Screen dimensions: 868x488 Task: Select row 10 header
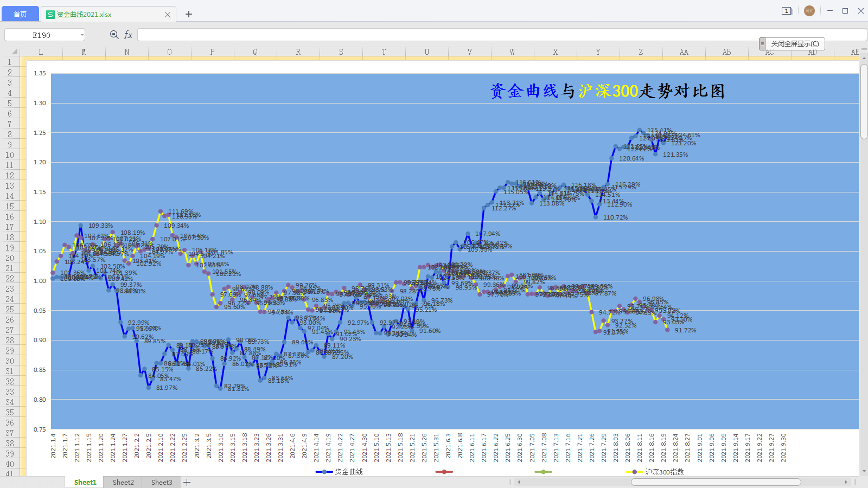point(9,155)
